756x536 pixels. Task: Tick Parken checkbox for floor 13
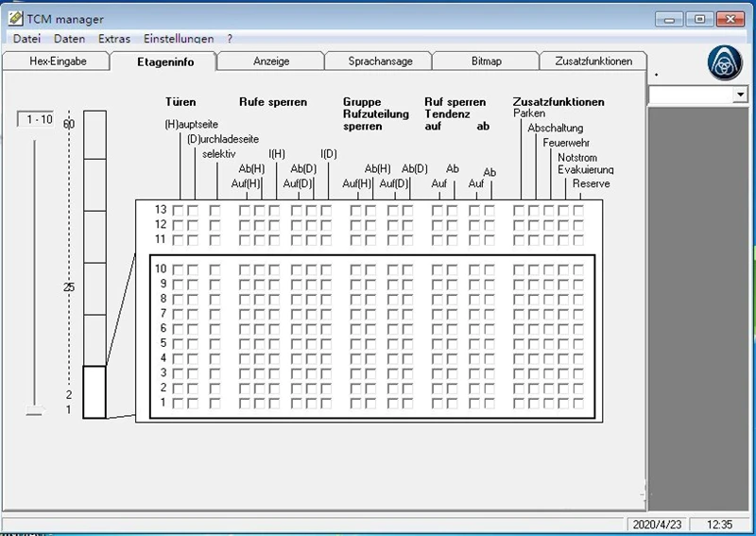519,211
